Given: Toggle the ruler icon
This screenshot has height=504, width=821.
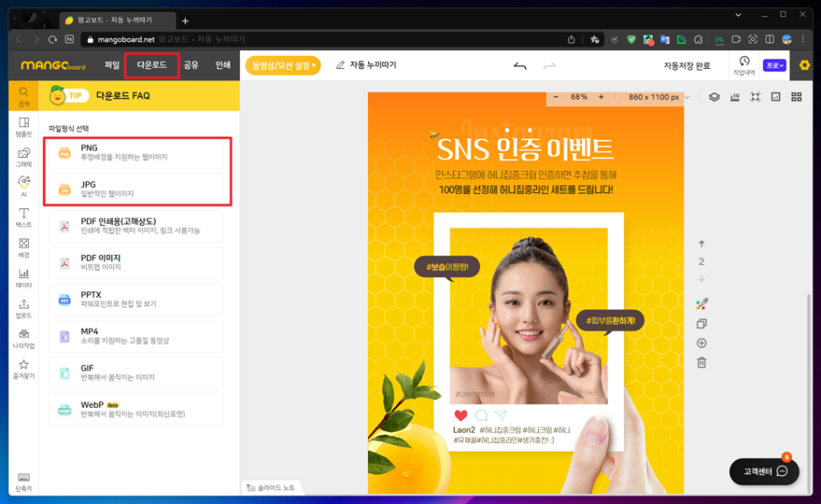Looking at the screenshot, I should tap(734, 97).
